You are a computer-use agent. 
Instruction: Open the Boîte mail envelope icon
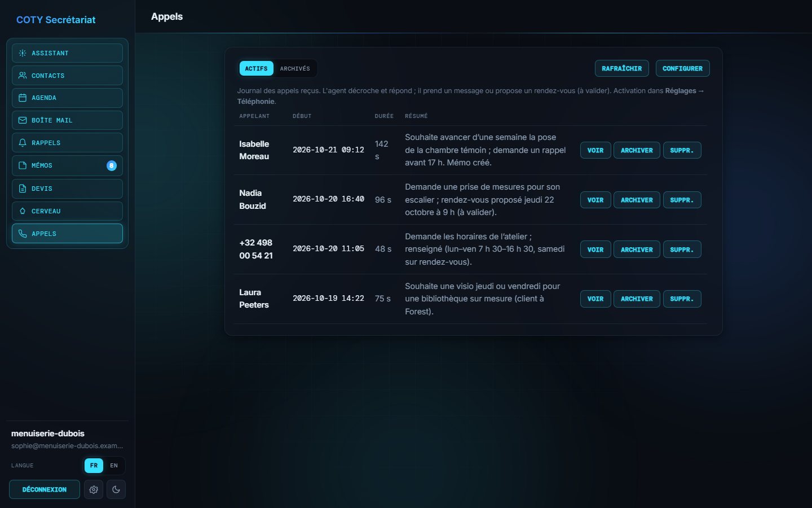[23, 120]
